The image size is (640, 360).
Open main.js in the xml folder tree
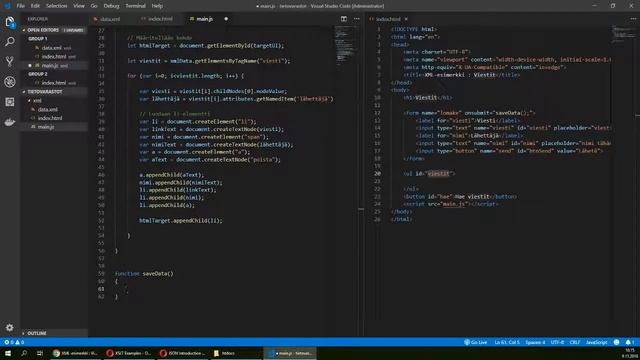pos(46,127)
